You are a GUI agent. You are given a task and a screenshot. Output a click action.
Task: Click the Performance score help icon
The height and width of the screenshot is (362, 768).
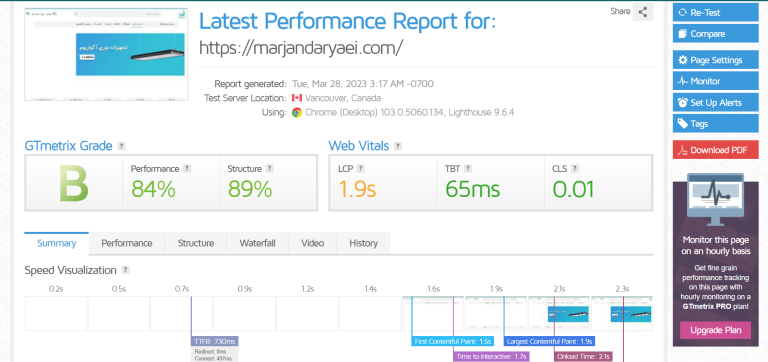pyautogui.click(x=187, y=169)
